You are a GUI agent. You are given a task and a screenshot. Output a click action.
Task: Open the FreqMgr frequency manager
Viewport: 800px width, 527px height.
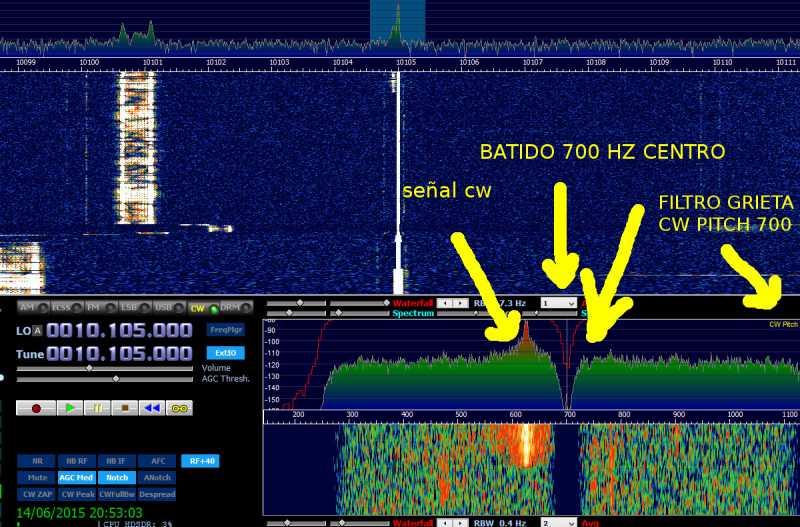coord(225,329)
